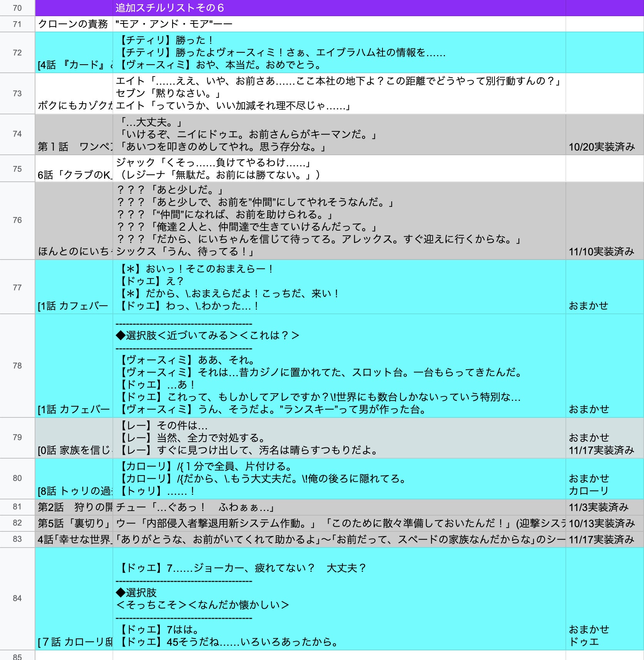Click the cell with 選択肢＜近づいてみる＞＜これは？＞
644x660 pixels.
pyautogui.click(x=339, y=366)
